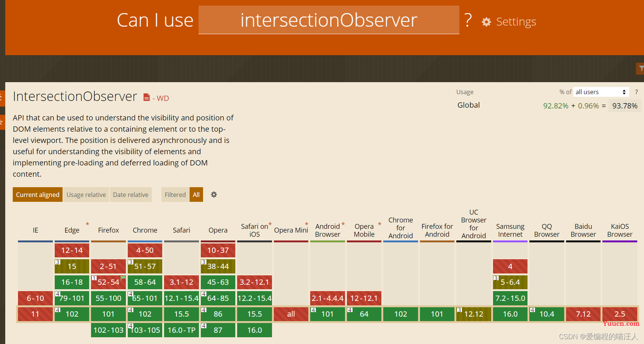
Task: Select Baidu Browser 7.12 cell
Action: tap(583, 314)
